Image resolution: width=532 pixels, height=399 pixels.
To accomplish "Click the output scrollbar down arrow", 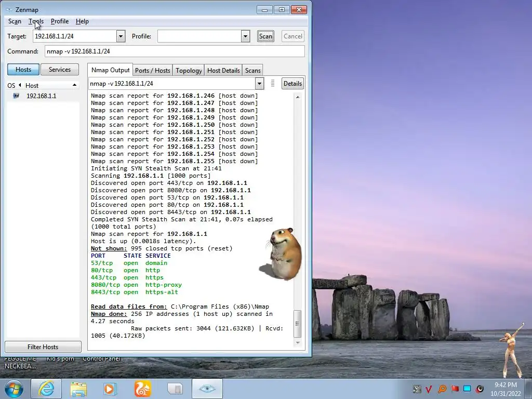I will 298,343.
